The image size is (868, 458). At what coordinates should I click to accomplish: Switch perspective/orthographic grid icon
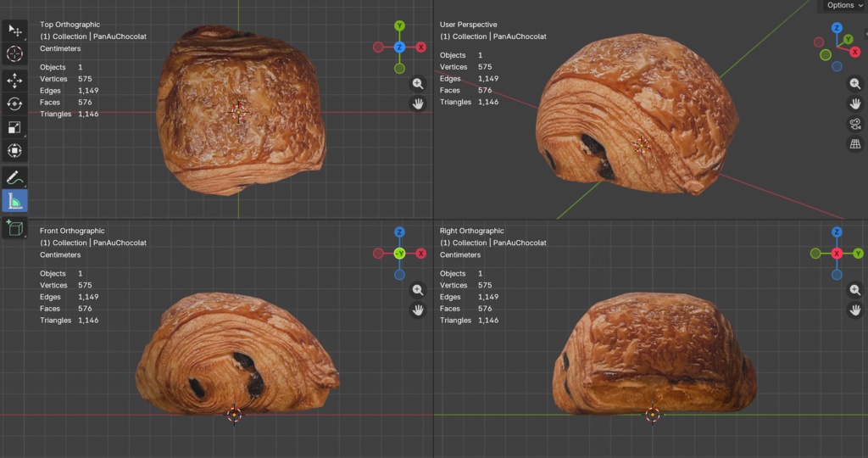pos(855,144)
